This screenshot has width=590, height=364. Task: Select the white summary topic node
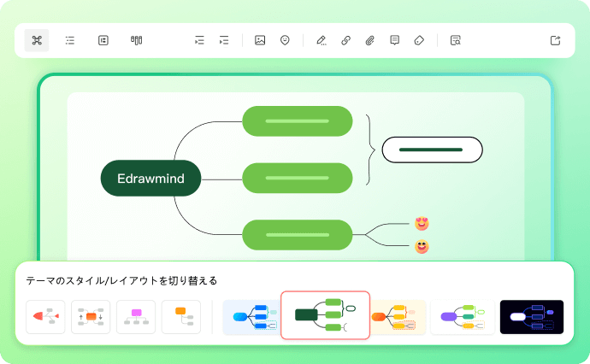pyautogui.click(x=432, y=150)
